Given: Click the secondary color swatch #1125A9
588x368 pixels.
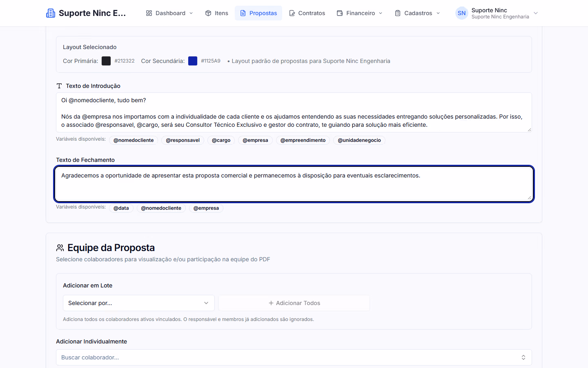Looking at the screenshot, I should coord(193,61).
